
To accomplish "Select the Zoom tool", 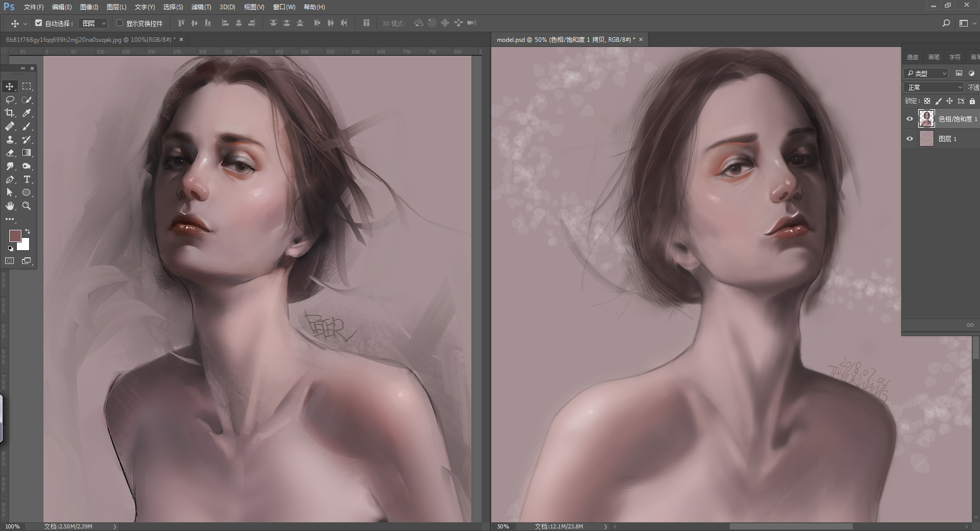I will click(27, 206).
